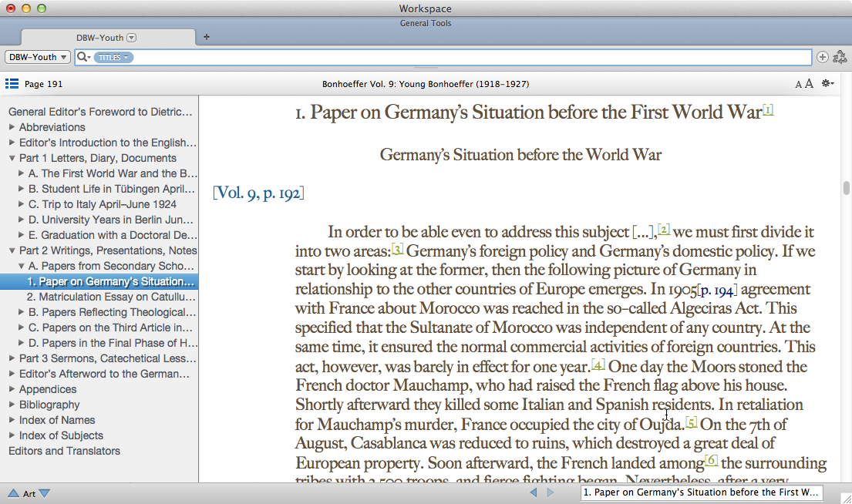
Task: Click the add pane plus circle icon
Action: click(822, 57)
